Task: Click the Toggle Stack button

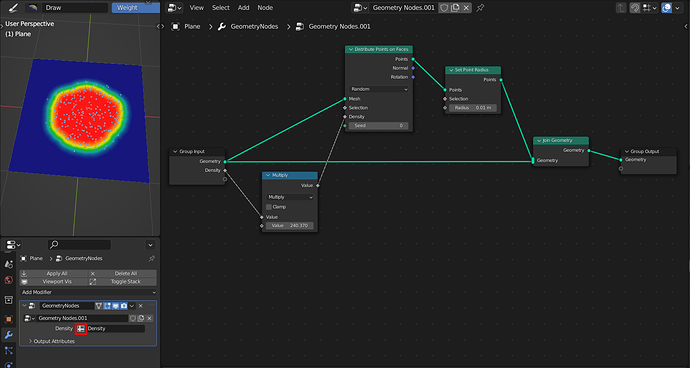Action: tap(122, 282)
